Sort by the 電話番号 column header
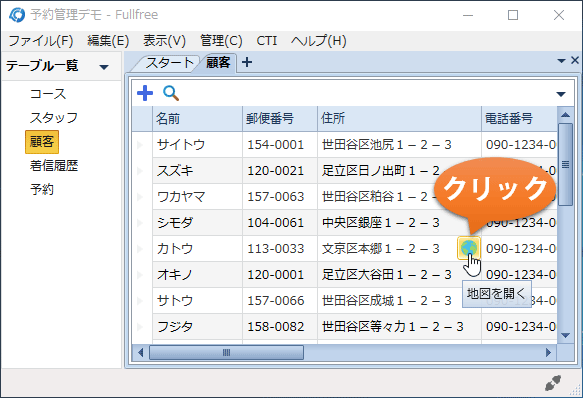This screenshot has height=398, width=583. pyautogui.click(x=520, y=119)
